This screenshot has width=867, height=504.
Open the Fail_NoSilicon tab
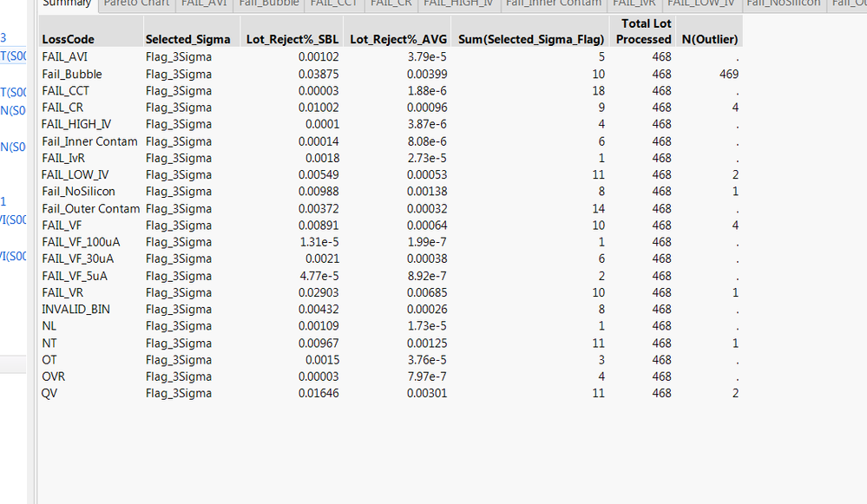click(783, 3)
